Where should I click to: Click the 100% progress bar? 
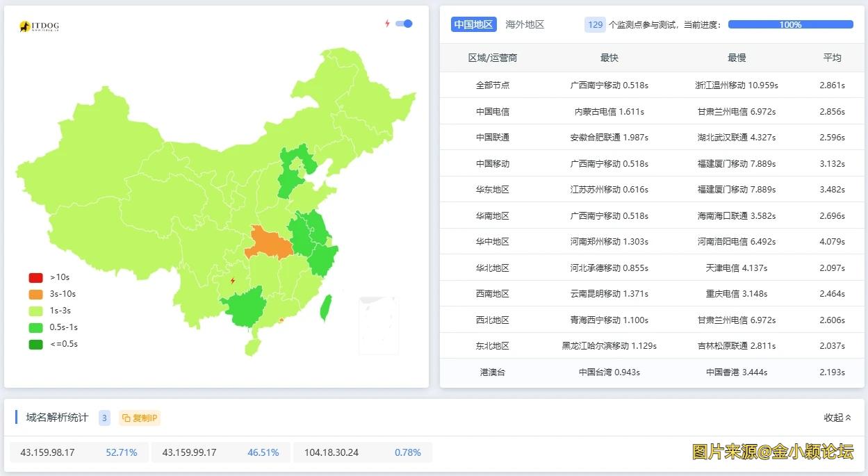790,24
